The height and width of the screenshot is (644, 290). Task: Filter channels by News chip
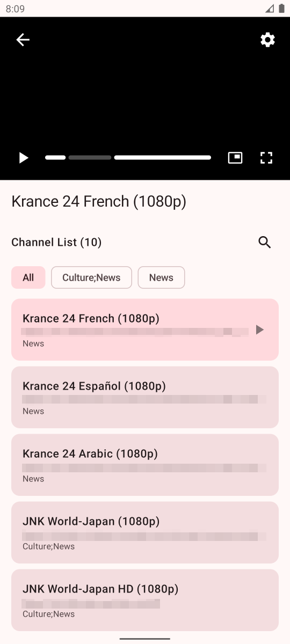(x=161, y=277)
